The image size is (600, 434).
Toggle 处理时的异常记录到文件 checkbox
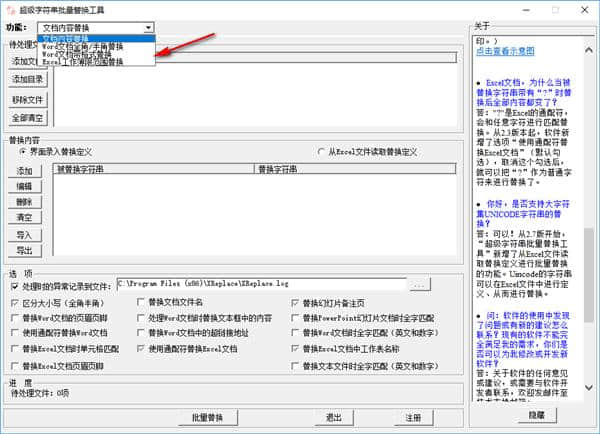(x=15, y=286)
